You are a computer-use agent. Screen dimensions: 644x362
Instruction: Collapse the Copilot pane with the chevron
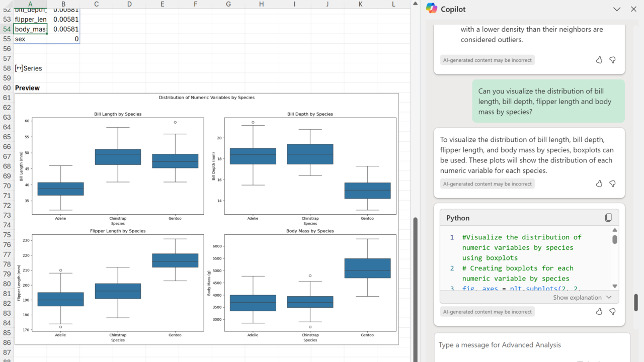[617, 9]
